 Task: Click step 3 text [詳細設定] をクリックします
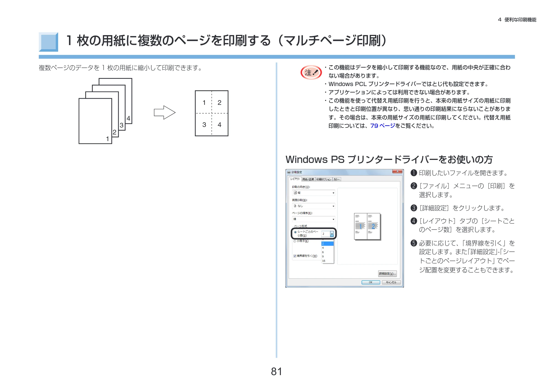pos(462,208)
